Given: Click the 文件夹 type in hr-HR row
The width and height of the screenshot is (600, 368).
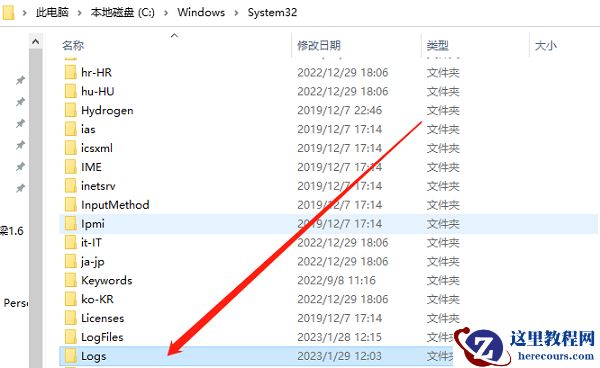Looking at the screenshot, I should tap(443, 72).
